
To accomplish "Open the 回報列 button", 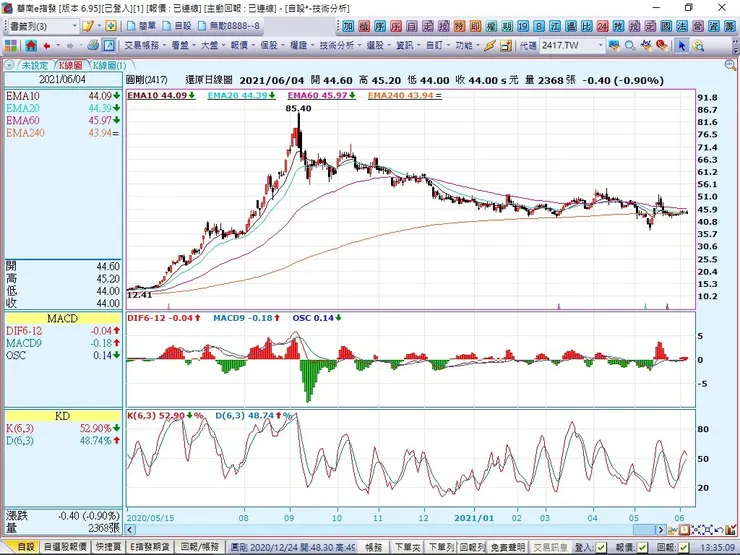I will pos(472,547).
